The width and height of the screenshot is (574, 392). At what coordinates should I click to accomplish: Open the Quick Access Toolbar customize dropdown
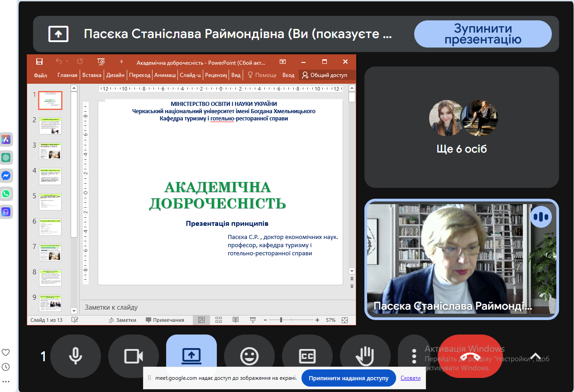click(121, 62)
